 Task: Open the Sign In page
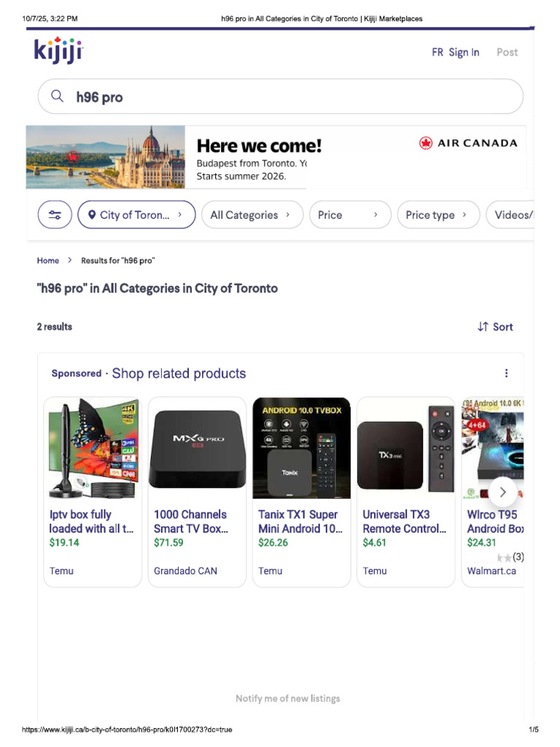(464, 53)
